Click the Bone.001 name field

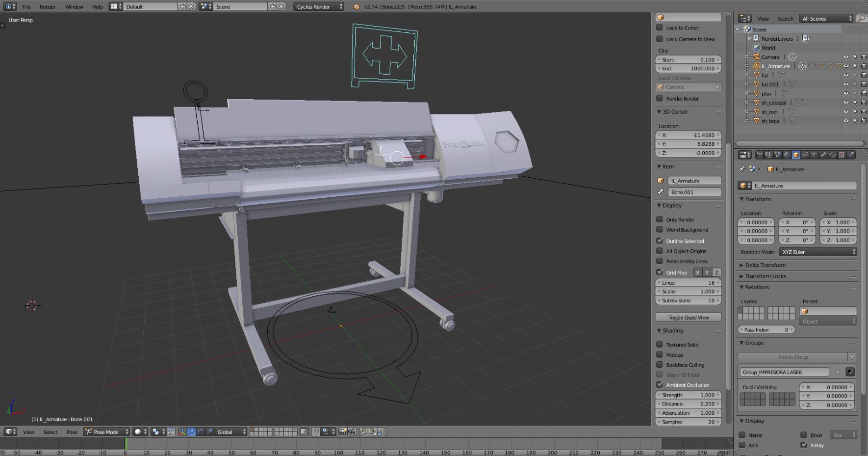click(694, 192)
